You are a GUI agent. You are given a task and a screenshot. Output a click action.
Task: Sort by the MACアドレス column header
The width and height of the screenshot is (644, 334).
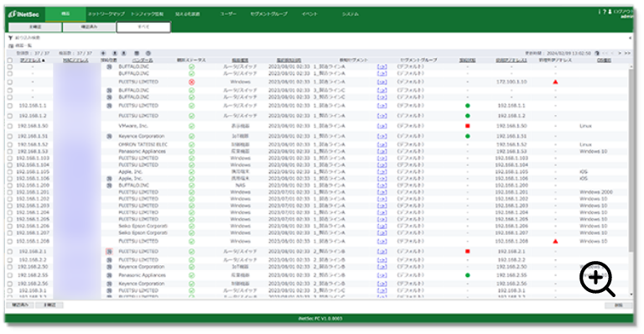coord(75,60)
